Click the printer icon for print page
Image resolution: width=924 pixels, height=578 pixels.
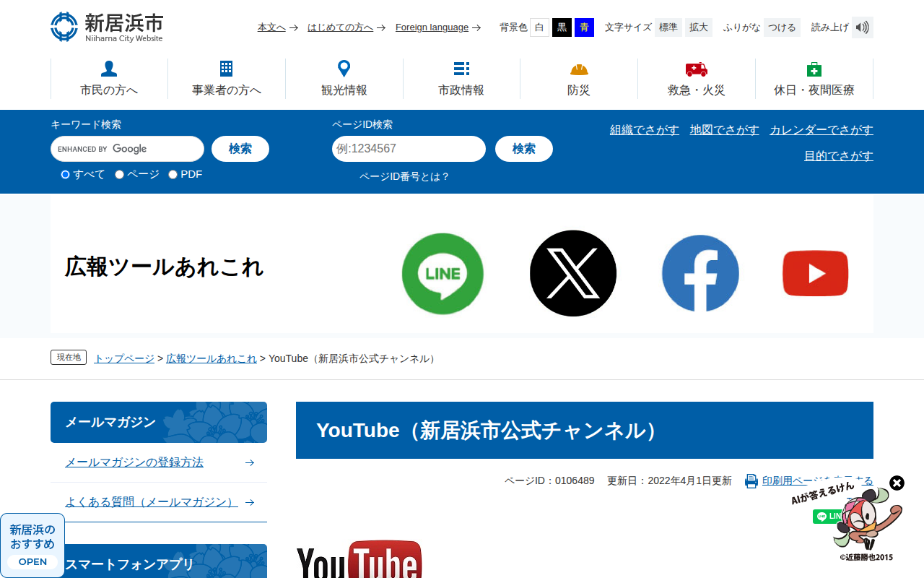point(751,481)
